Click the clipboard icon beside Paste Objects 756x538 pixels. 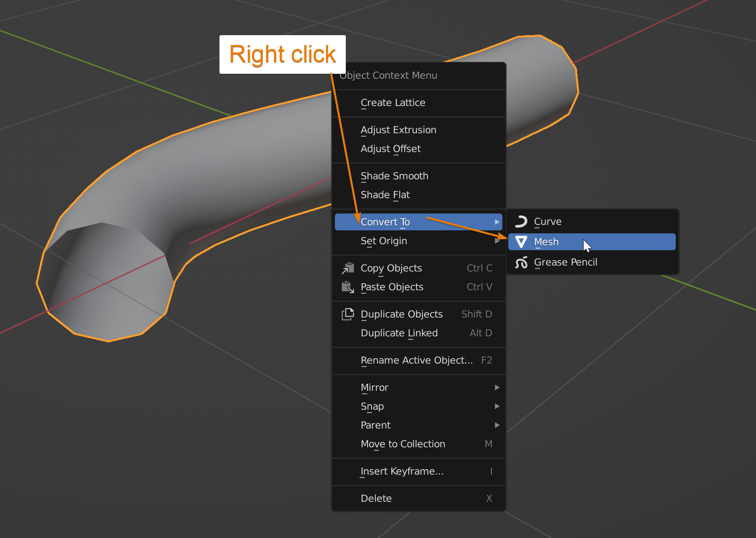348,287
